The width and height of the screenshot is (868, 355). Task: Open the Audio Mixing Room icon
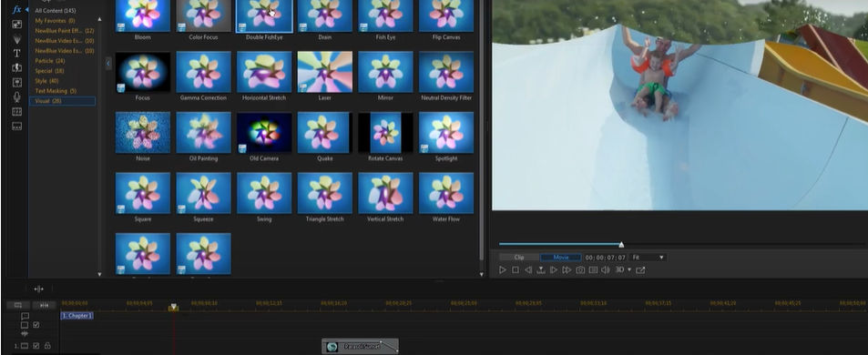click(16, 83)
